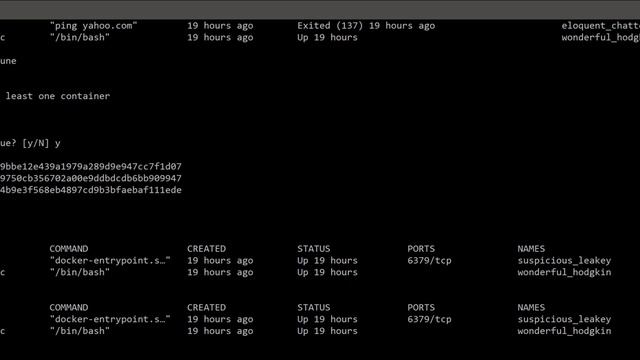Click the CREATED header of the last table

tap(206, 308)
